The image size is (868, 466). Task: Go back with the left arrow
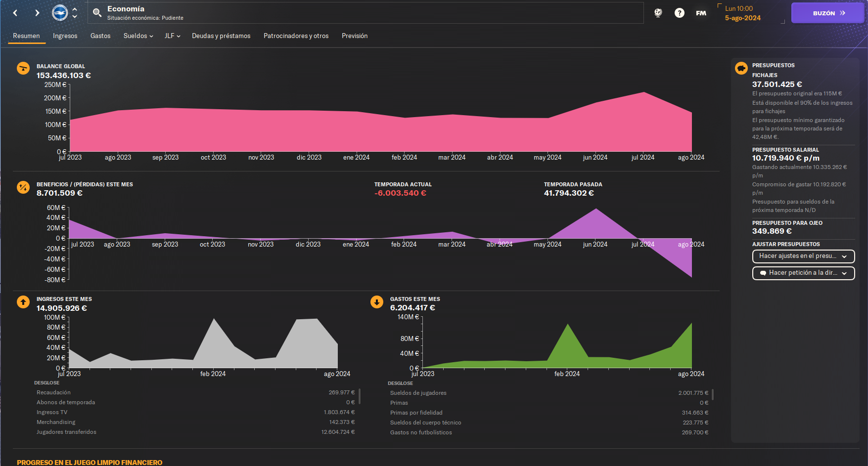[x=15, y=13]
